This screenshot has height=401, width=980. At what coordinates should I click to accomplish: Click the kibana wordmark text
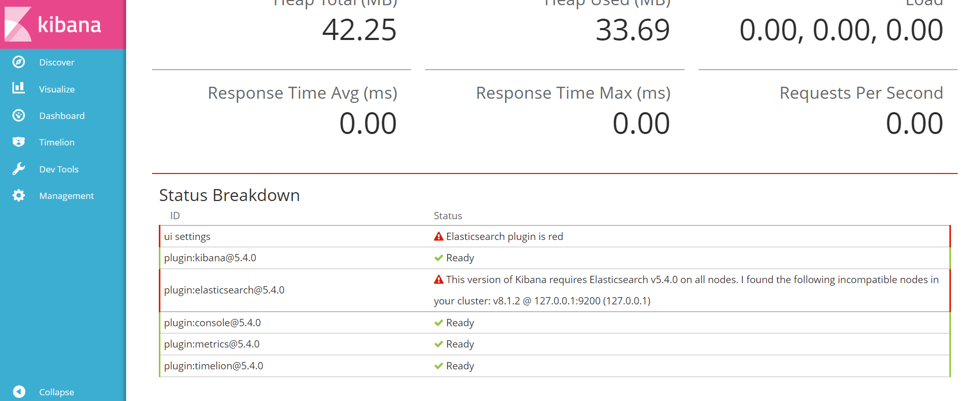click(x=70, y=24)
